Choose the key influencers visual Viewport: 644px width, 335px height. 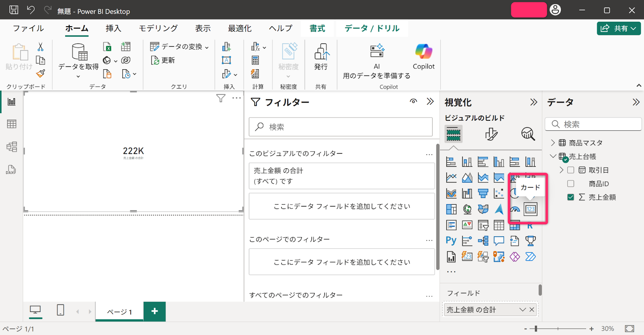(x=467, y=241)
